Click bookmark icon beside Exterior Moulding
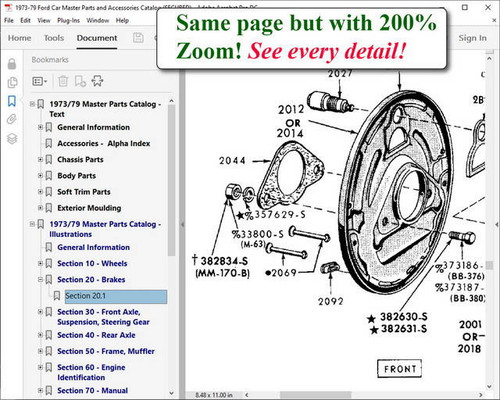This screenshot has width=500, height=400. (x=49, y=208)
